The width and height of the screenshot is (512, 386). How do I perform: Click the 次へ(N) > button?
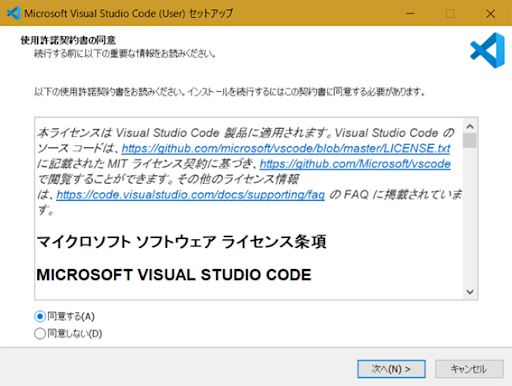click(391, 369)
